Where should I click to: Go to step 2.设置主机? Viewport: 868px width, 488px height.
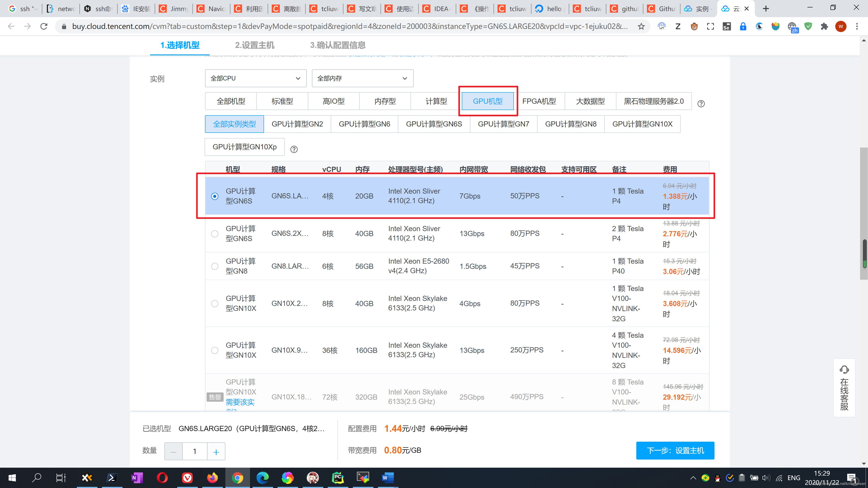(255, 45)
